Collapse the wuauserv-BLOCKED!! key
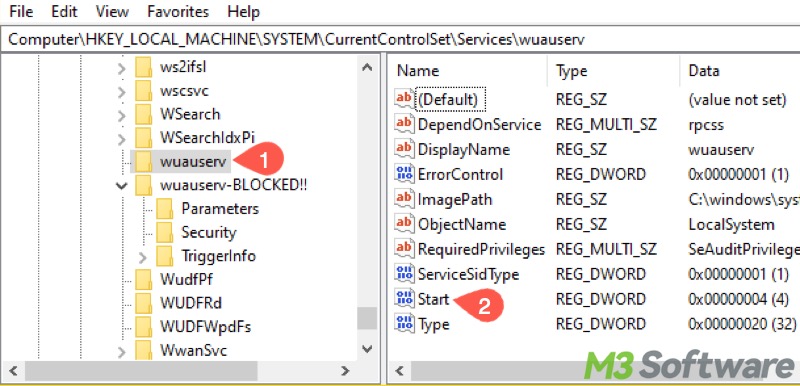Viewport: 800px width, 386px height. (121, 186)
